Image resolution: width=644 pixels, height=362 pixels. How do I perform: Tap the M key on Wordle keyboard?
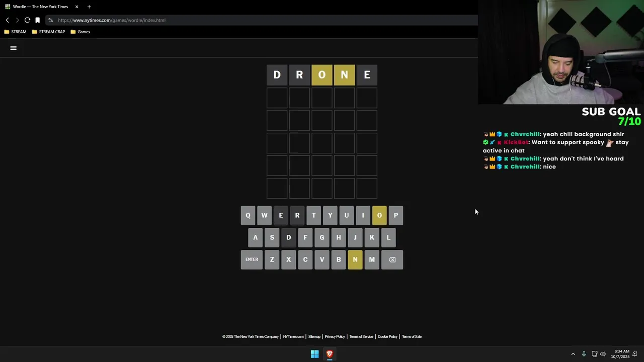372,259
